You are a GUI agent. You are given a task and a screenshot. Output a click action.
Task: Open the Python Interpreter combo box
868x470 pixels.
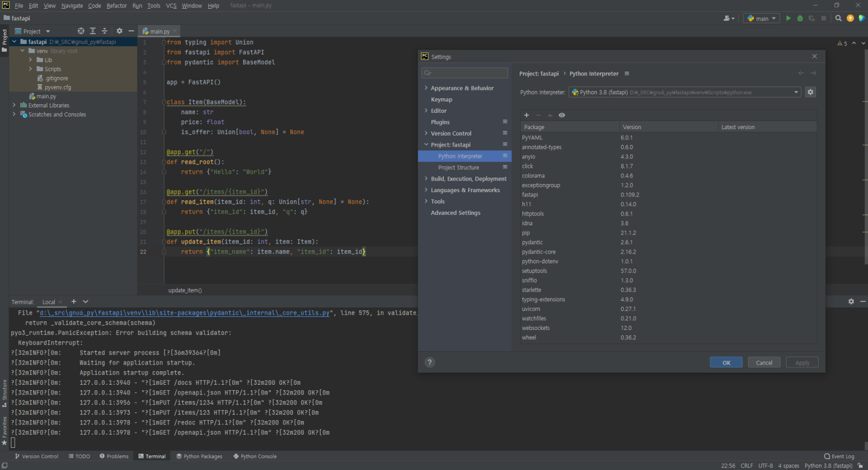685,92
